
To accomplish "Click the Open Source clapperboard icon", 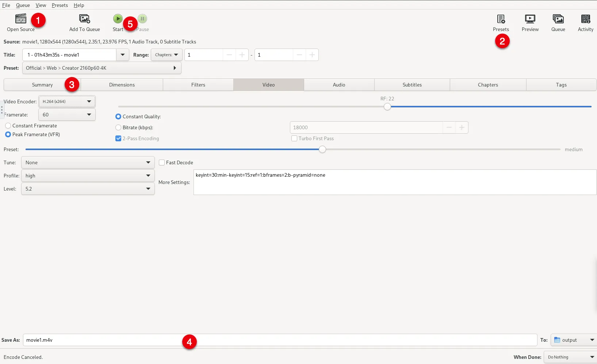I will point(20,19).
